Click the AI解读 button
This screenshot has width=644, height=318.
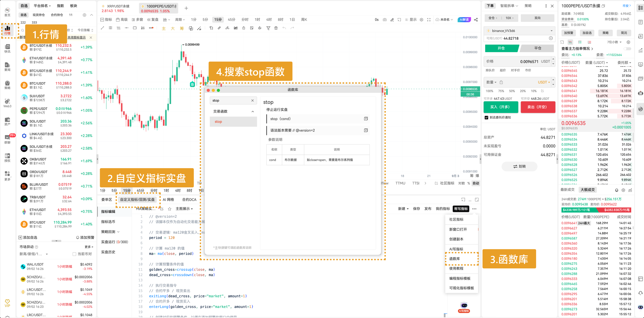tap(464, 20)
